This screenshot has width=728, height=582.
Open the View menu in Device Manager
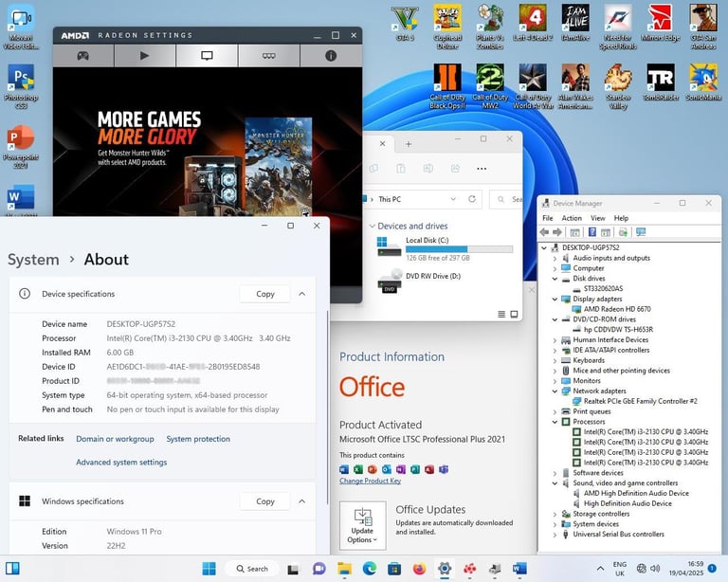[598, 218]
